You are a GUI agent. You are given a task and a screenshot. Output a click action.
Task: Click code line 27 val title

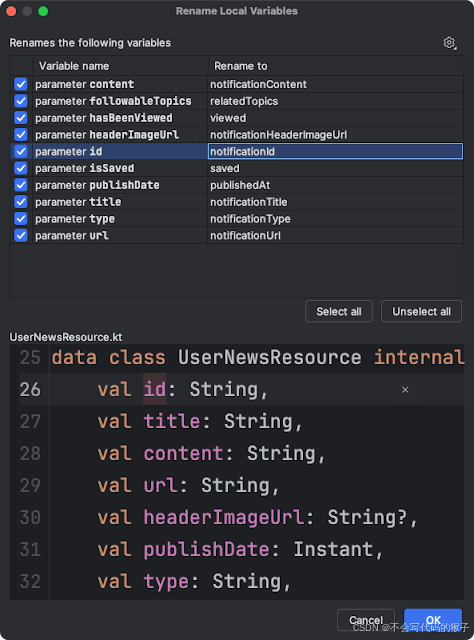click(x=200, y=421)
